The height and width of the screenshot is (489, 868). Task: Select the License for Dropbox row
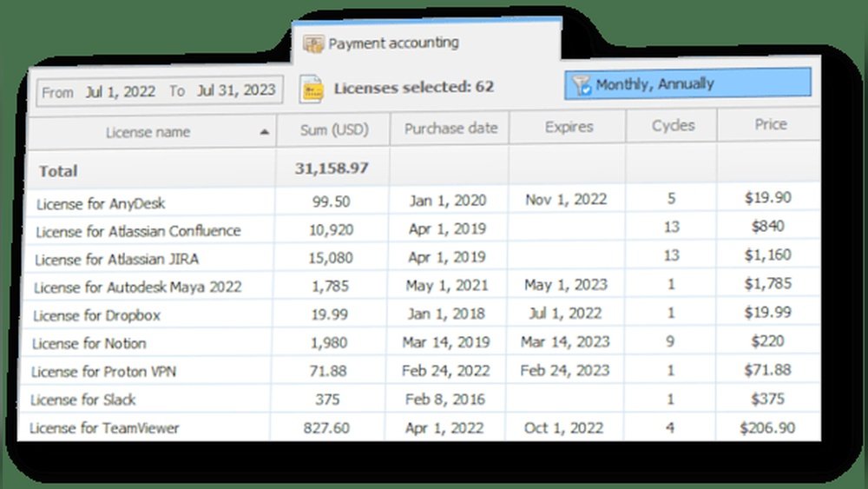coord(97,315)
